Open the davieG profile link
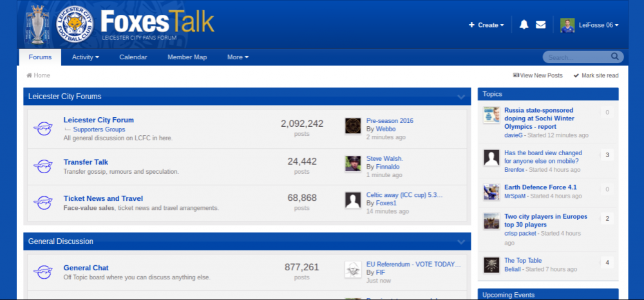Viewport: 644px width, 300px height. pos(513,135)
